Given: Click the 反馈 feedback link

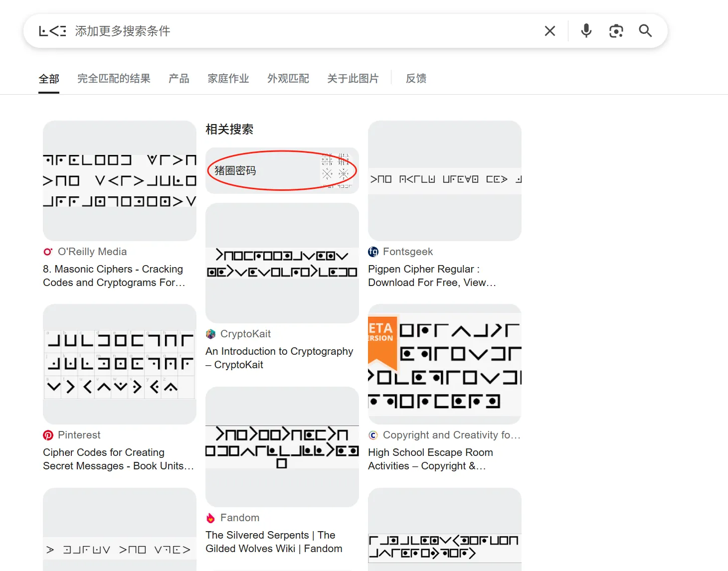Looking at the screenshot, I should 416,79.
